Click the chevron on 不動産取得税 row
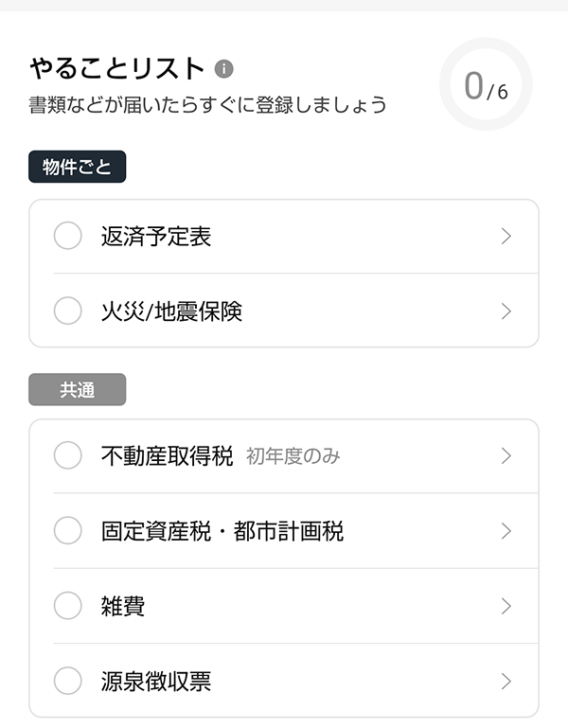This screenshot has height=728, width=568. click(506, 455)
